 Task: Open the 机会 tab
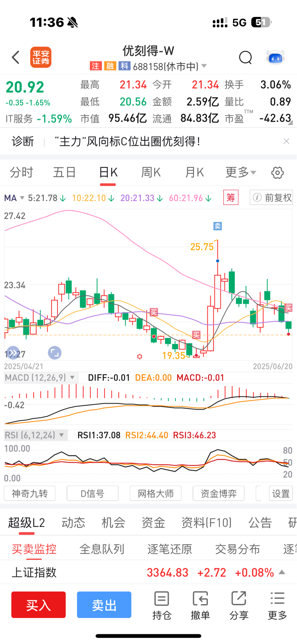tap(114, 523)
